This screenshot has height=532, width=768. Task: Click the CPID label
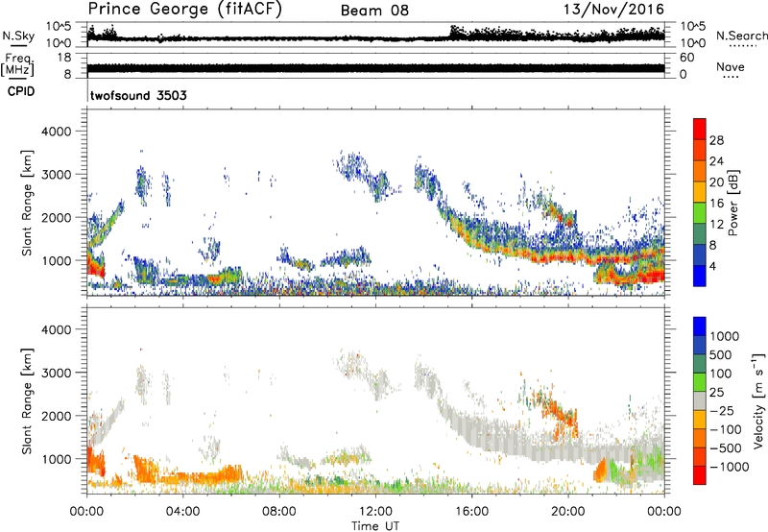click(x=21, y=91)
